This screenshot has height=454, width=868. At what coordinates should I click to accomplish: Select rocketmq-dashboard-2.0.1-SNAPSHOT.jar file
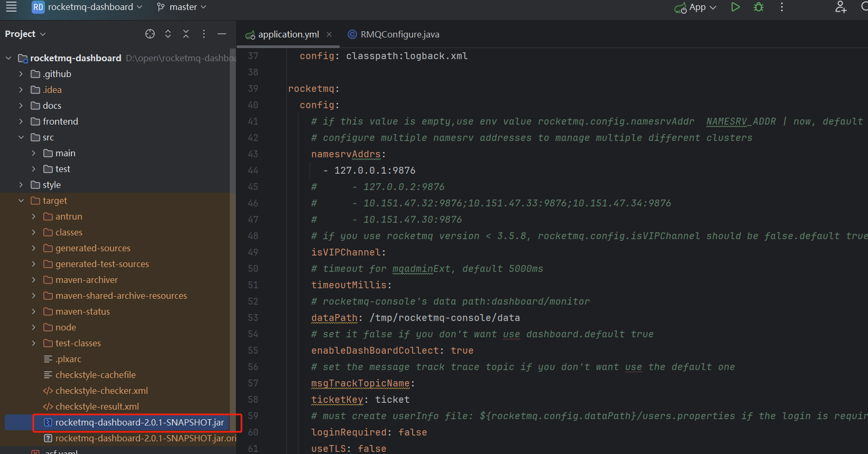139,422
